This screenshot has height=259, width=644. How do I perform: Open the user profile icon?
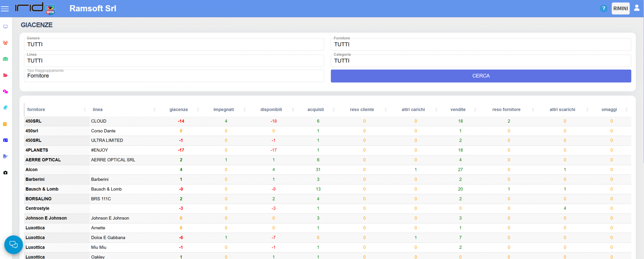pos(636,8)
